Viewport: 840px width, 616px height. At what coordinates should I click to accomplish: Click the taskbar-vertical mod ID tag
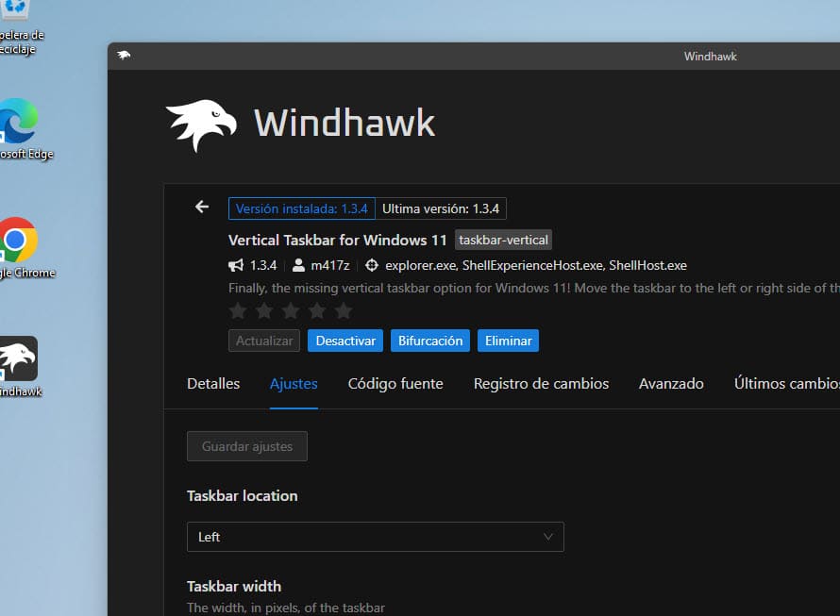504,240
